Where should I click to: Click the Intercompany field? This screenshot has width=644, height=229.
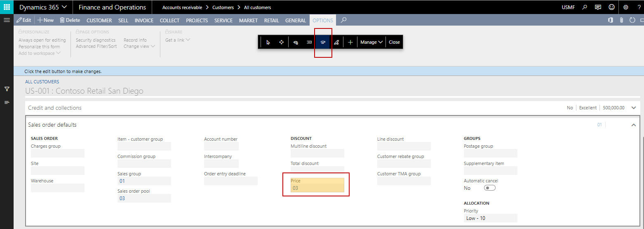point(221,164)
